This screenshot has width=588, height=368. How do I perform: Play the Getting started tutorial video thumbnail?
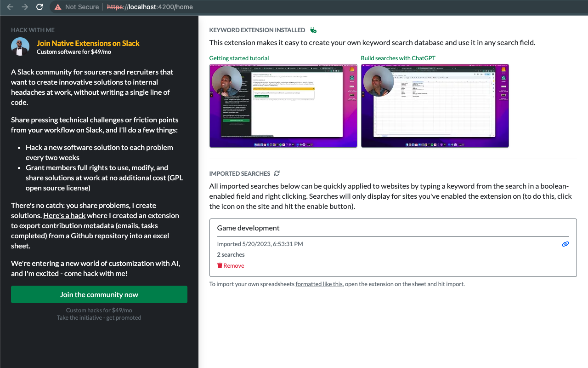coord(283,106)
